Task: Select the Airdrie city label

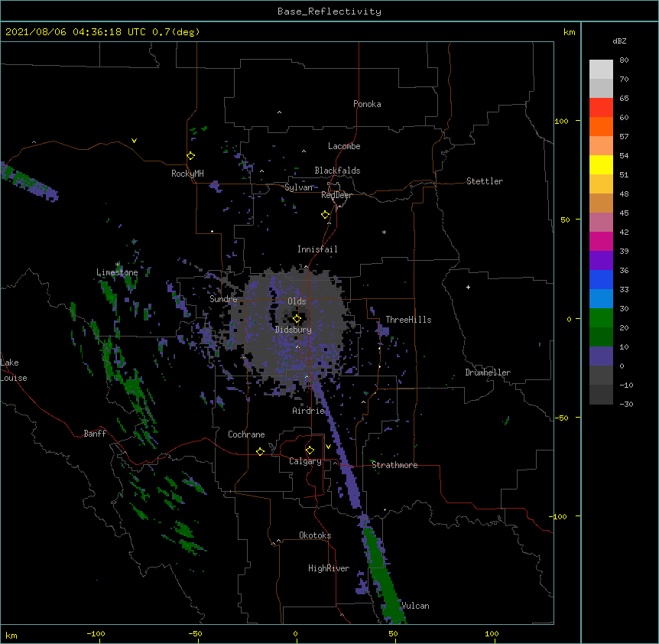Action: (x=309, y=411)
